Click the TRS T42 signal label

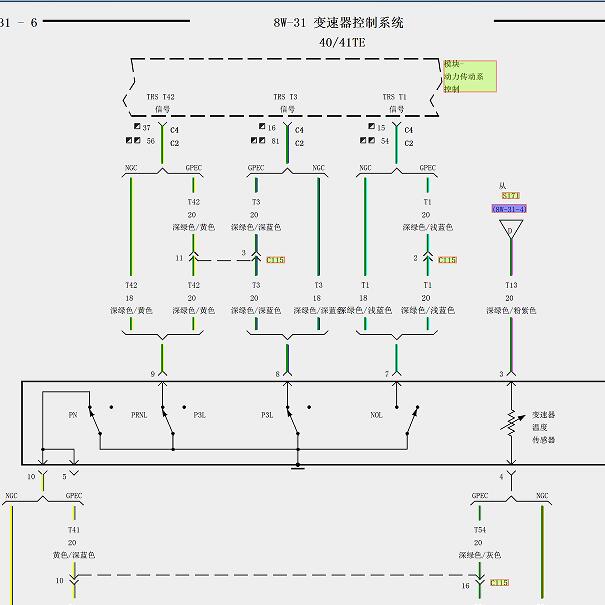161,103
